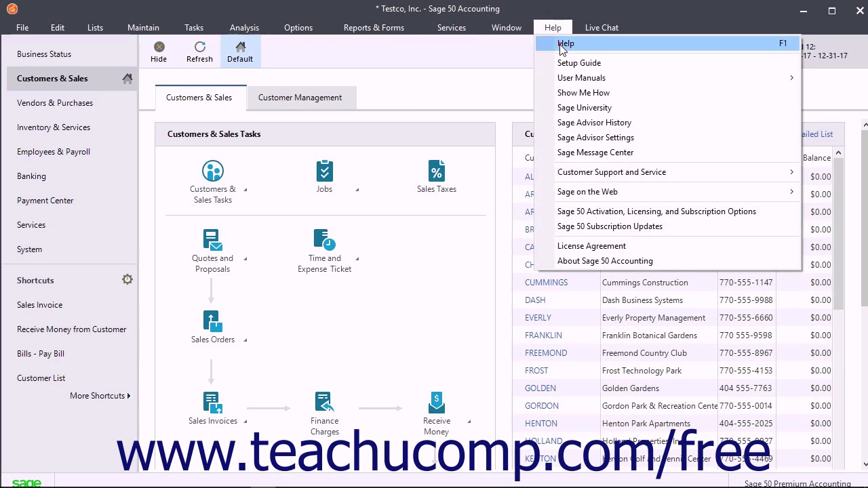Image resolution: width=868 pixels, height=488 pixels.
Task: Click the Sage 50 app icon in title bar
Action: pyautogui.click(x=12, y=9)
